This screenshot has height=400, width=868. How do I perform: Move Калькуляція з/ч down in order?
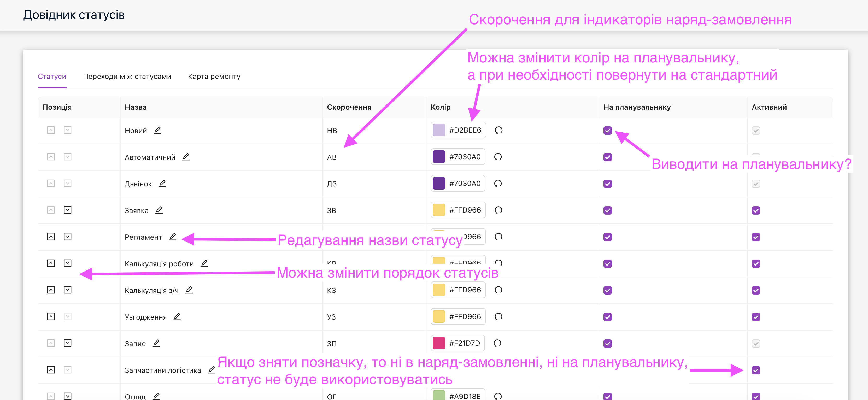[x=68, y=290]
